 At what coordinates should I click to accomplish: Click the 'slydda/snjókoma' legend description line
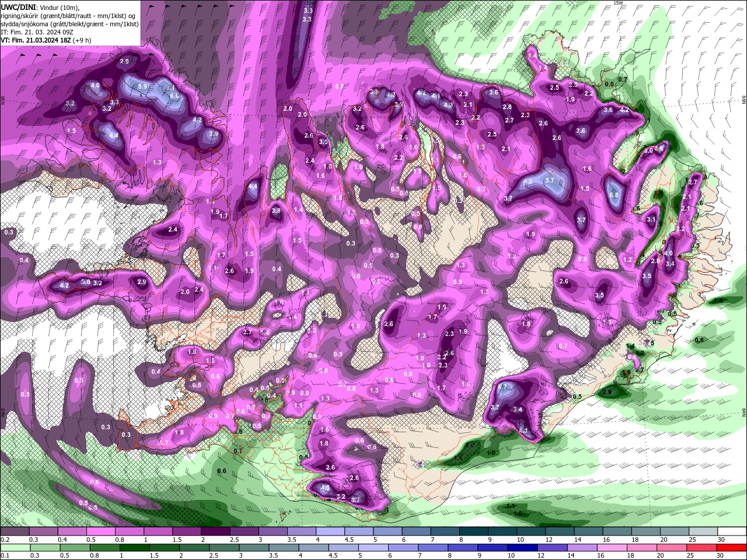[69, 23]
